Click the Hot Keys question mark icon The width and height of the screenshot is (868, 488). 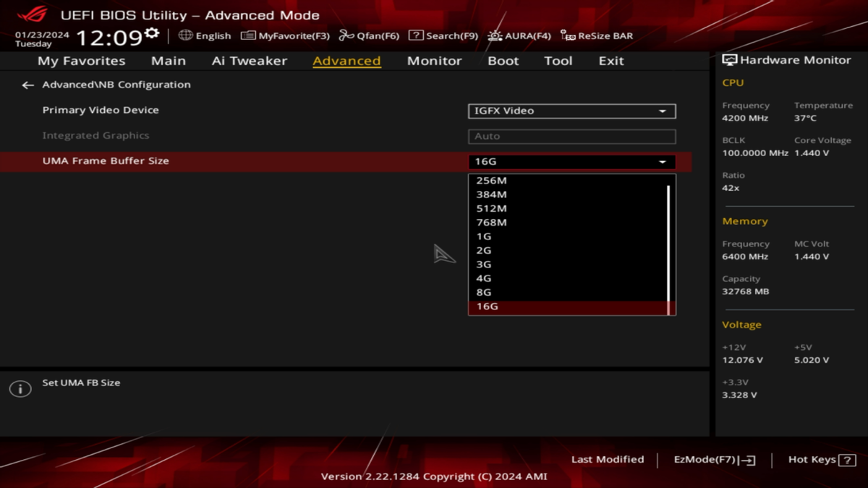(x=847, y=460)
